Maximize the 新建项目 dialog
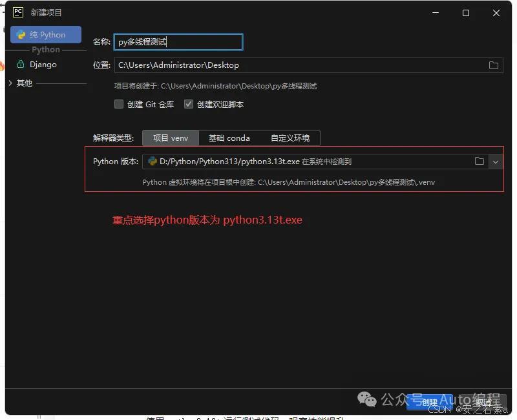 pyautogui.click(x=466, y=13)
